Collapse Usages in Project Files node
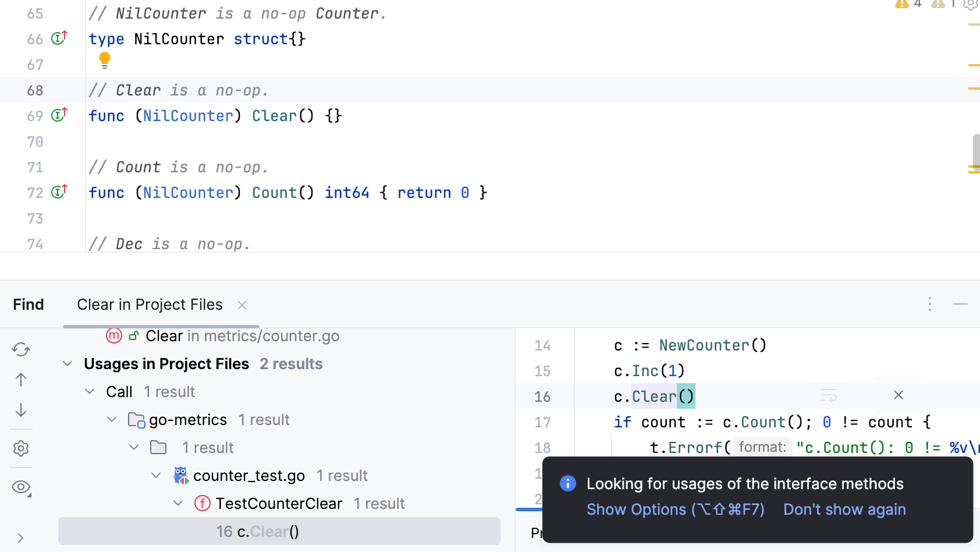Viewport: 980px width, 552px height. [68, 364]
